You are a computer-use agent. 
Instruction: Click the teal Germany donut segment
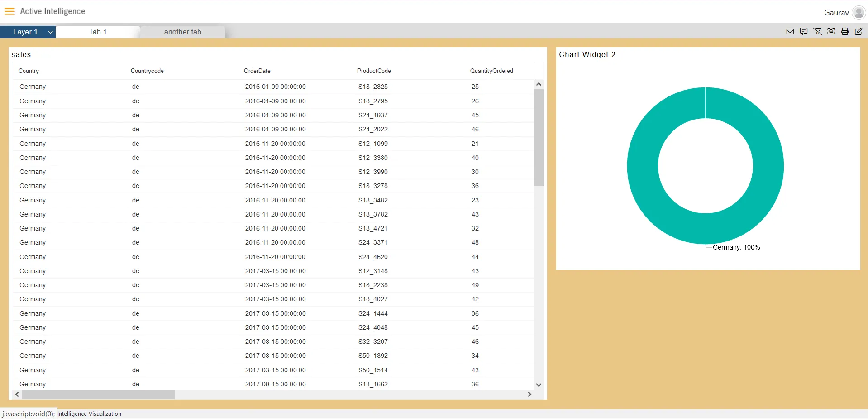tap(643, 166)
